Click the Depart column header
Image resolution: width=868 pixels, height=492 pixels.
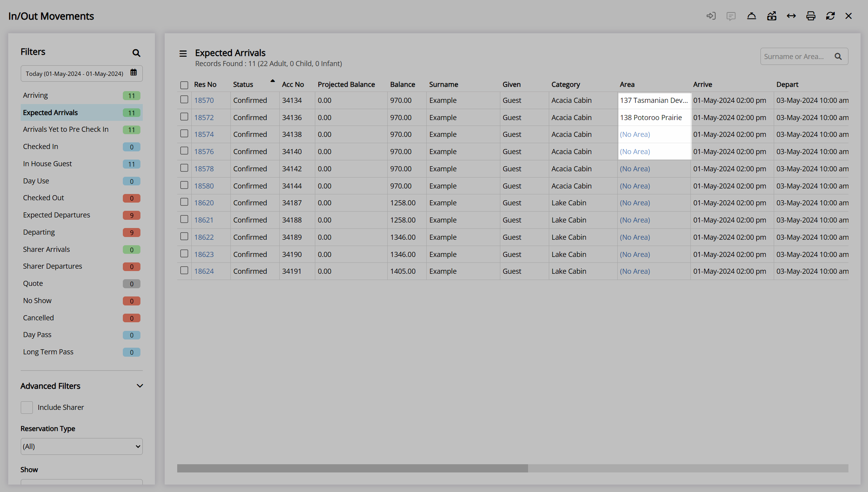(x=787, y=84)
